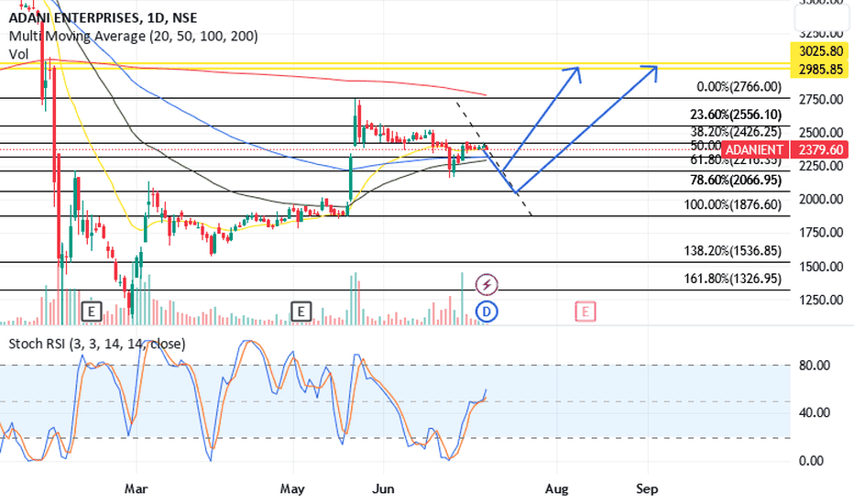Click the ADANIENT price label tag

pos(754,150)
